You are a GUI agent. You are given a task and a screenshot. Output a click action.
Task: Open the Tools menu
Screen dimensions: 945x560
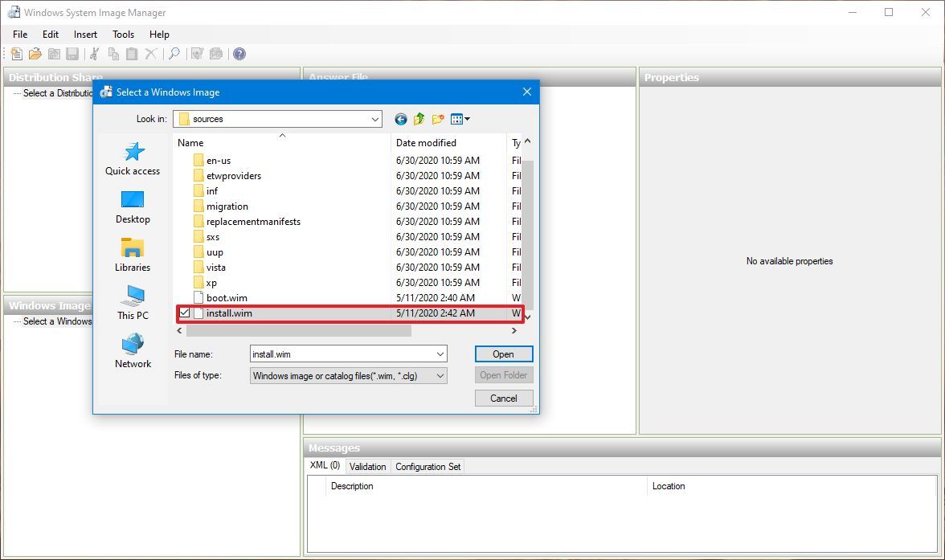[124, 35]
